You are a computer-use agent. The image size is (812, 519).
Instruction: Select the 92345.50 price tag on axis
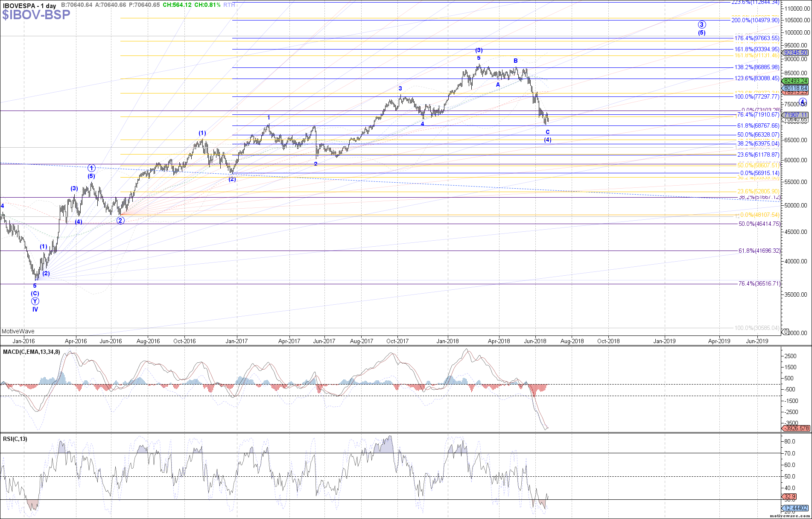click(796, 52)
